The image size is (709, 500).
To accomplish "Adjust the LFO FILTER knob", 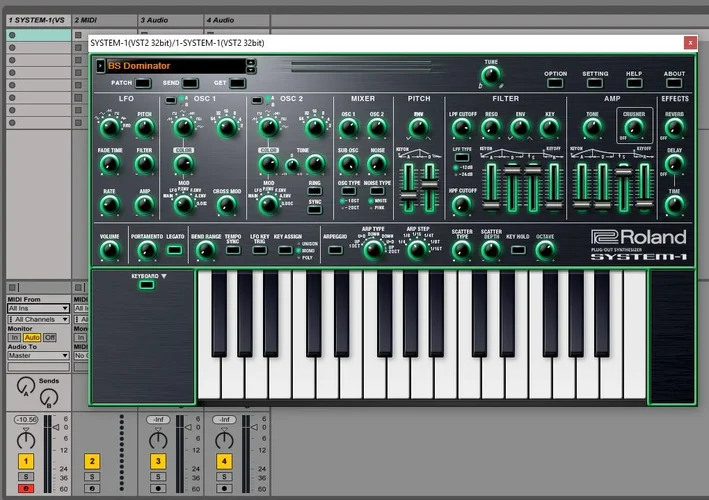I will coord(145,164).
